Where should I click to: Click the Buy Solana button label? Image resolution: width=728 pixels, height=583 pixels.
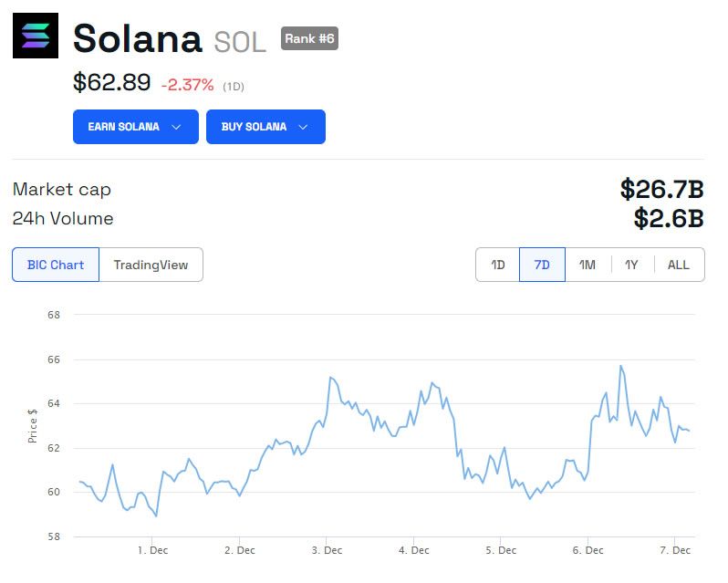tap(254, 127)
